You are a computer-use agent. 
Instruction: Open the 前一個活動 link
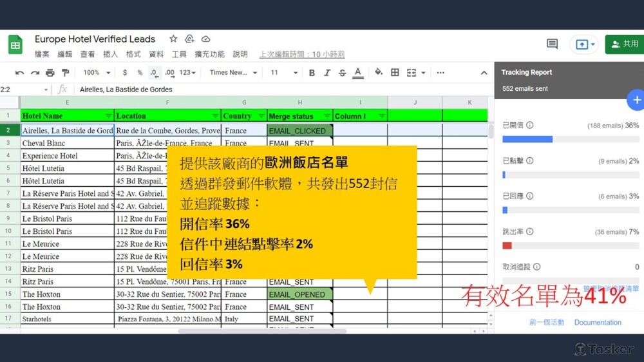click(x=547, y=322)
